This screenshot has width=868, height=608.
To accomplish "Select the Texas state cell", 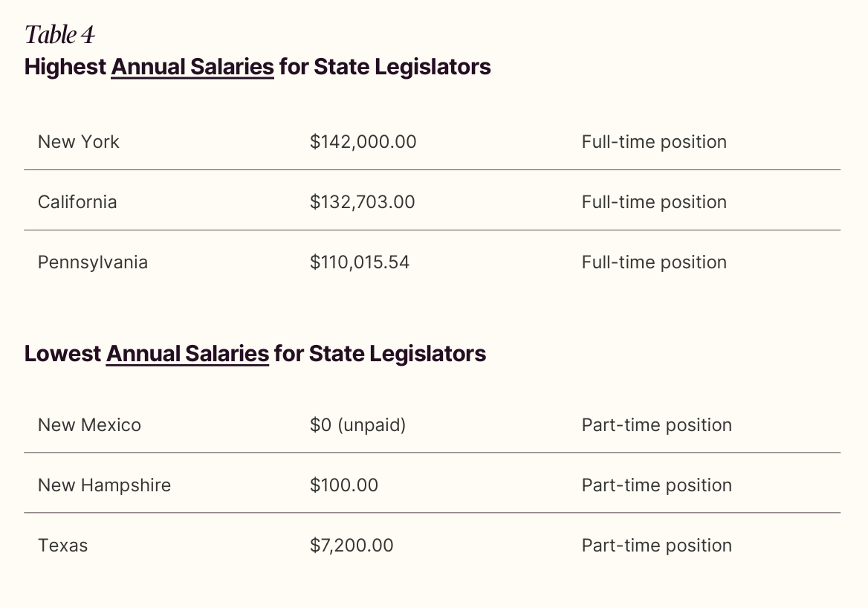I will pyautogui.click(x=62, y=546).
